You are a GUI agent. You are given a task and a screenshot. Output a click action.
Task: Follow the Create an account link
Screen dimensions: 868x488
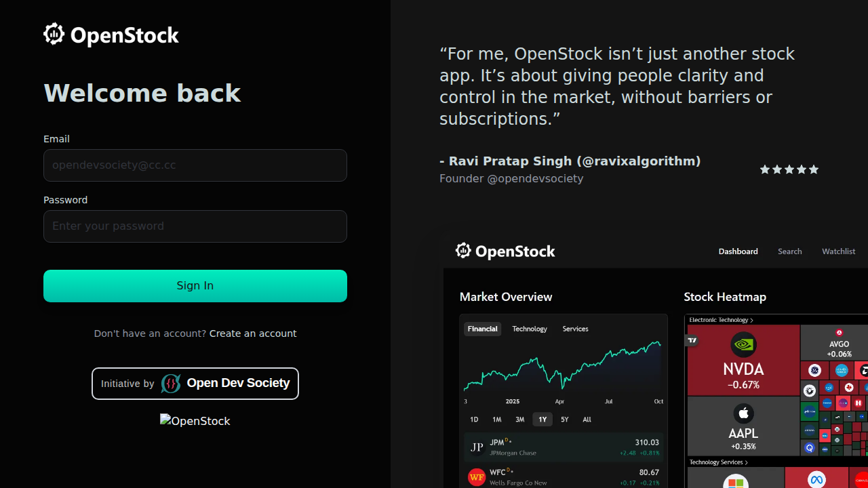[x=253, y=333]
